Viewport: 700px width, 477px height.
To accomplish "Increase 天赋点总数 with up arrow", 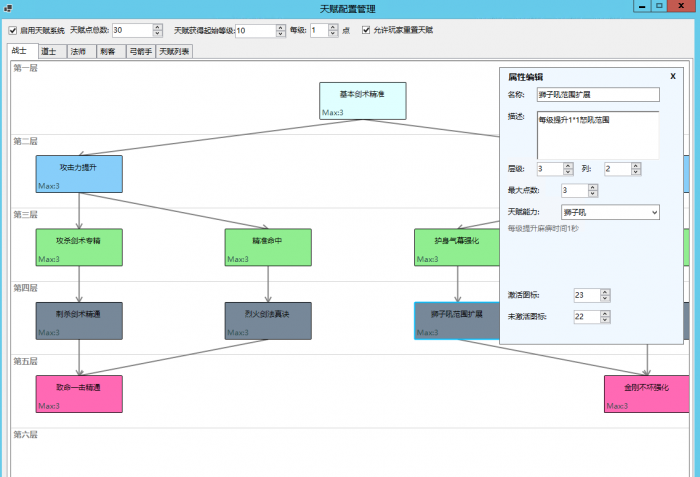I will [157, 27].
